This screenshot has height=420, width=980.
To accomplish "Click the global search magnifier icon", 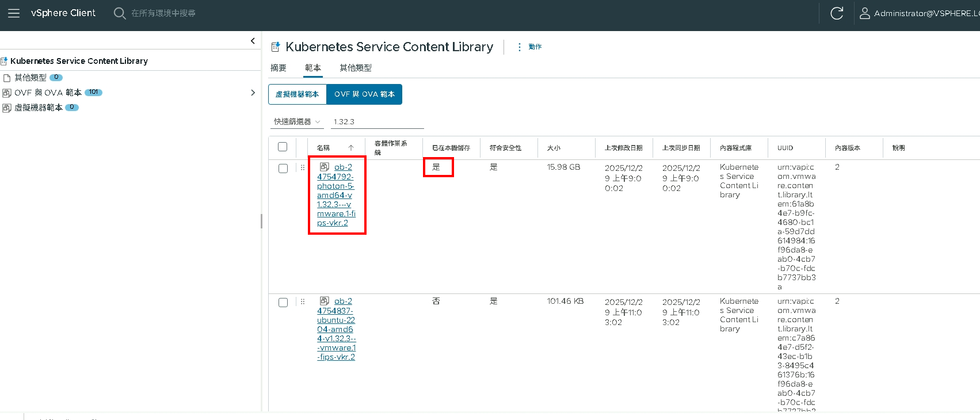I will click(120, 13).
